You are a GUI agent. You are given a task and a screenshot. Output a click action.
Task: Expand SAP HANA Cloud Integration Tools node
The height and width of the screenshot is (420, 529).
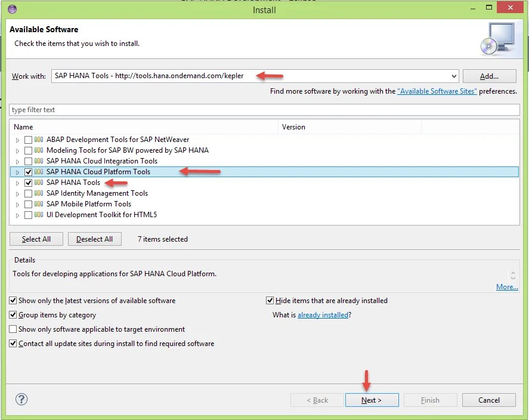click(x=17, y=162)
